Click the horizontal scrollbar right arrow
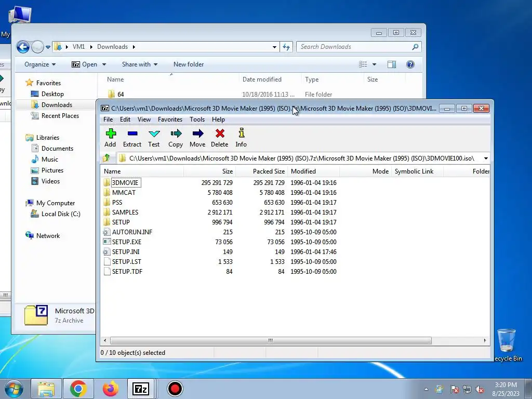 click(x=485, y=340)
